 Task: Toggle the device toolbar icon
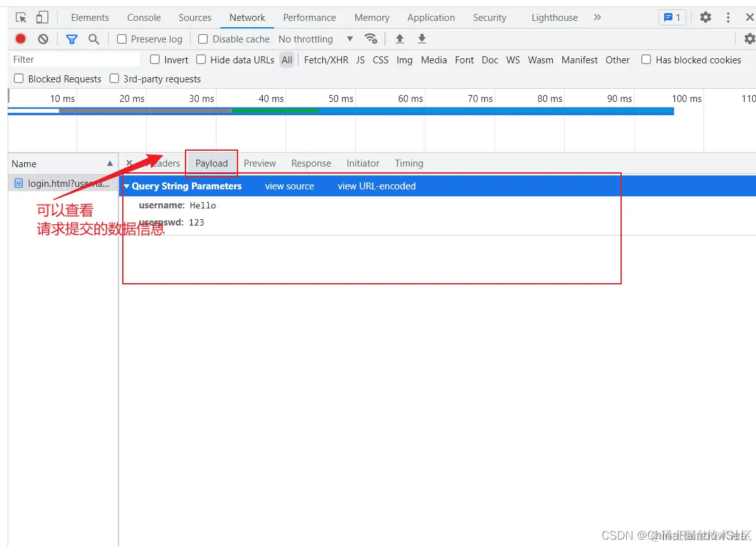pos(42,18)
